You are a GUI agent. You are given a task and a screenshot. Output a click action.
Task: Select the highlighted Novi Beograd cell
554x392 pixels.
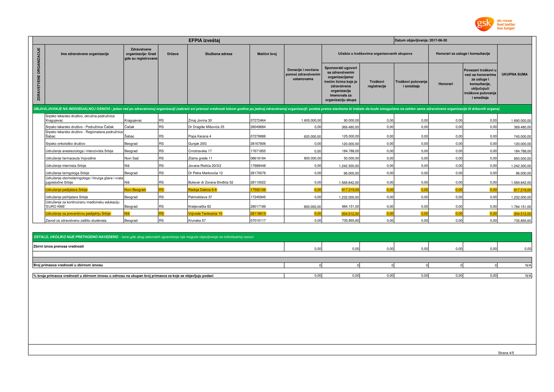point(135,190)
